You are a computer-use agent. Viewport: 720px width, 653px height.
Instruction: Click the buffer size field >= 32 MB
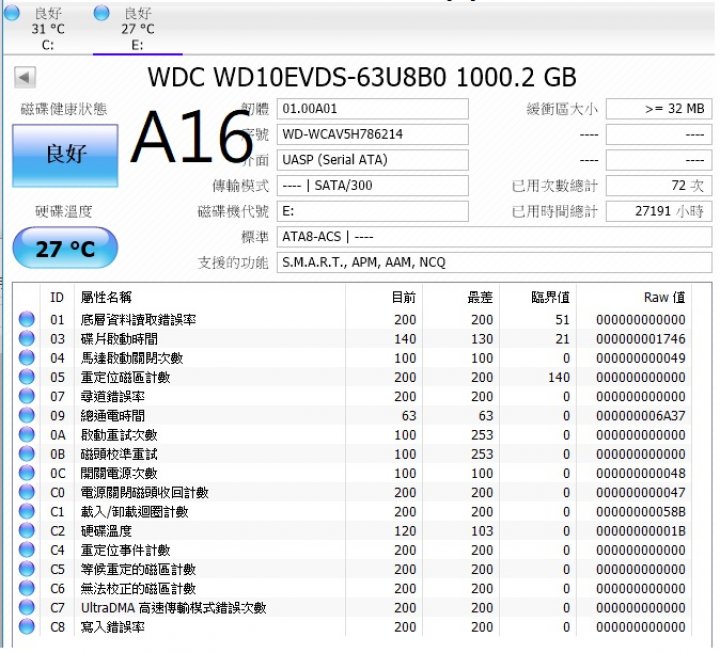[659, 109]
